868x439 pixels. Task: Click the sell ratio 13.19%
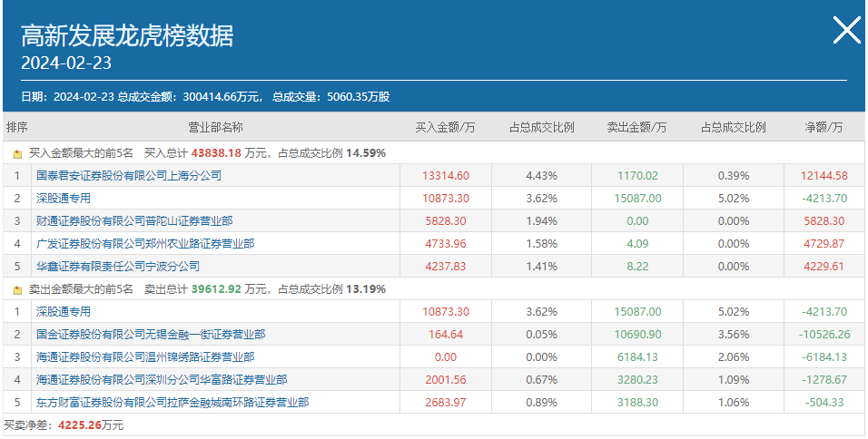click(x=366, y=288)
